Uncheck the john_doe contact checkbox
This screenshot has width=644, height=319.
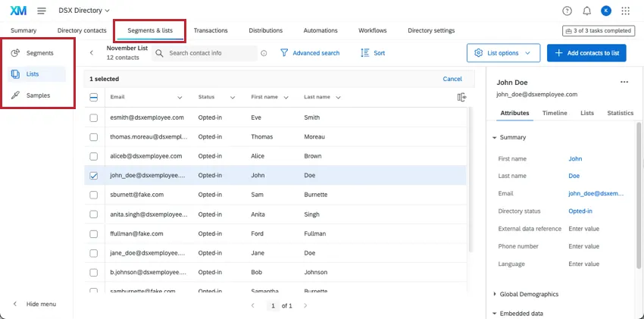click(94, 175)
